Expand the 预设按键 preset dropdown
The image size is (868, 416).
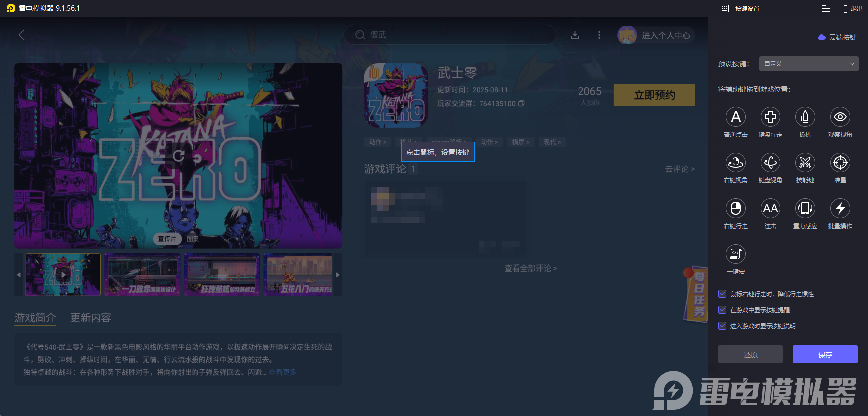(x=809, y=64)
